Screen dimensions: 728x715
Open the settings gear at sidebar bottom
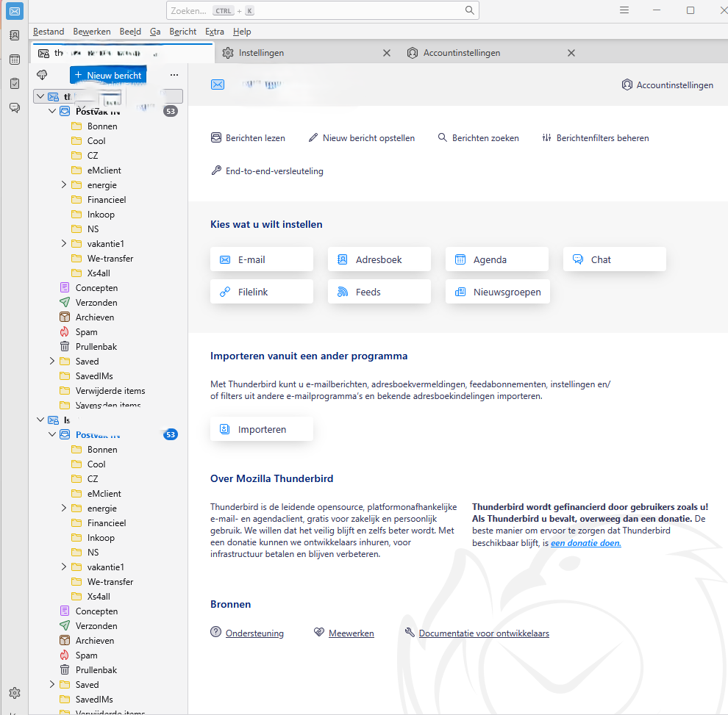15,693
